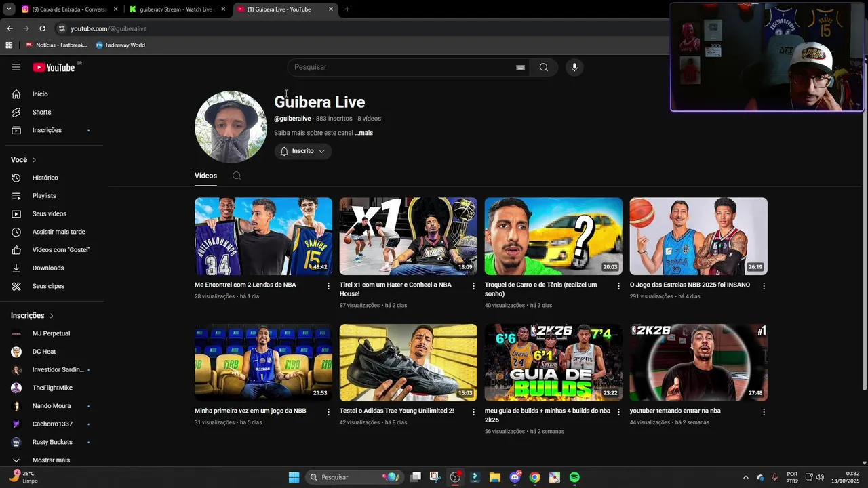The image size is (868, 488).
Task: Select the Vídeos channel tab
Action: tap(206, 176)
